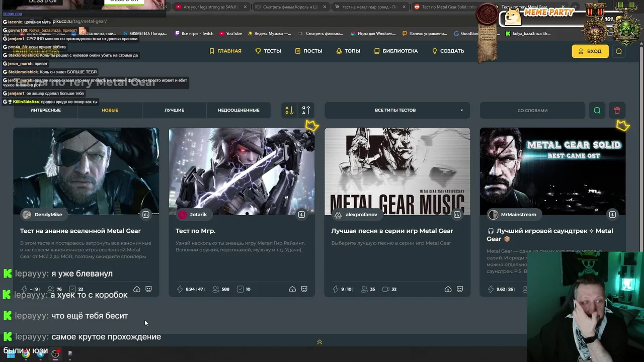Click the yellow ВХОД login button
Image resolution: width=644 pixels, height=362 pixels.
point(590,51)
